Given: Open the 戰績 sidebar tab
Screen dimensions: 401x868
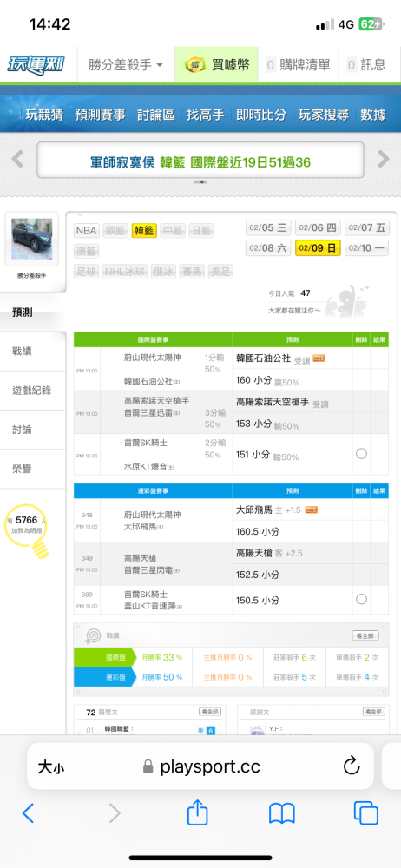Looking at the screenshot, I should pyautogui.click(x=33, y=351).
